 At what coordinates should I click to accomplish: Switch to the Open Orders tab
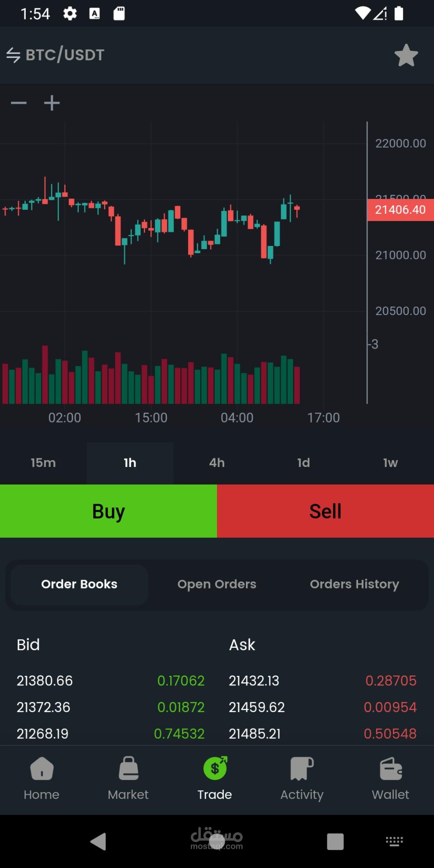point(217,584)
